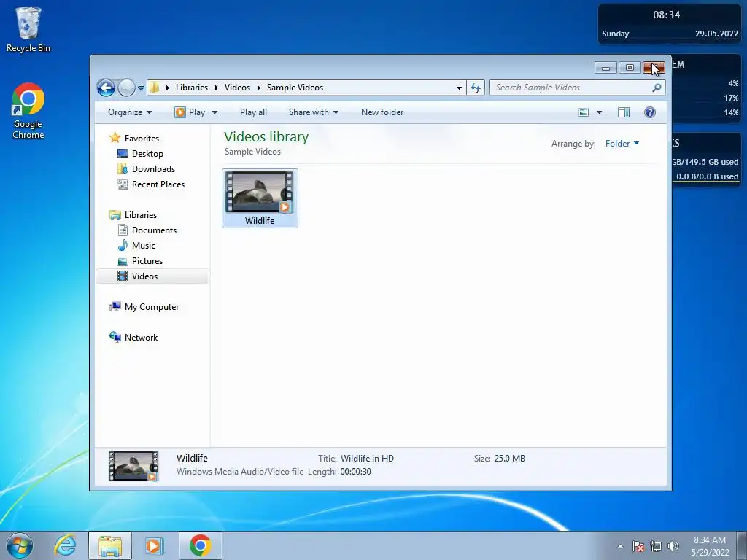Launch Windows Media Player from taskbar
747x560 pixels.
(x=155, y=545)
